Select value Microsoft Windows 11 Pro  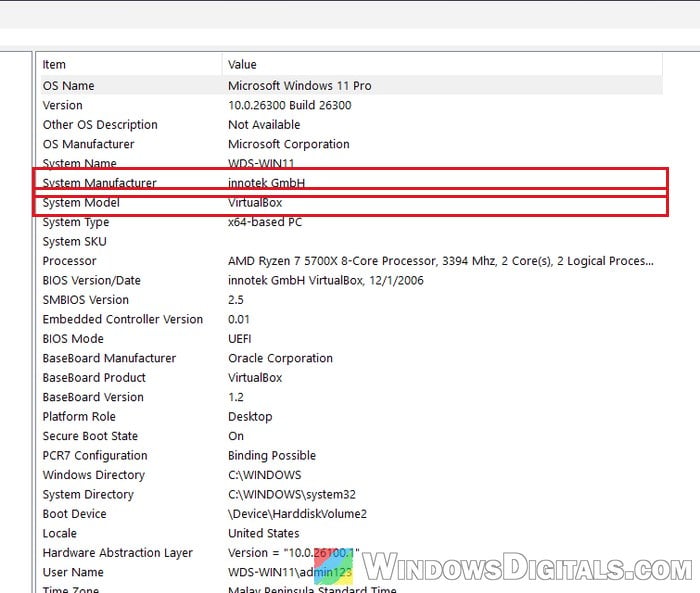(x=300, y=86)
